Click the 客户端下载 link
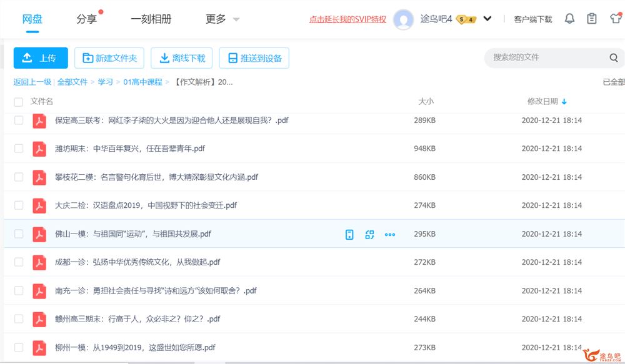625x364 pixels. [533, 19]
